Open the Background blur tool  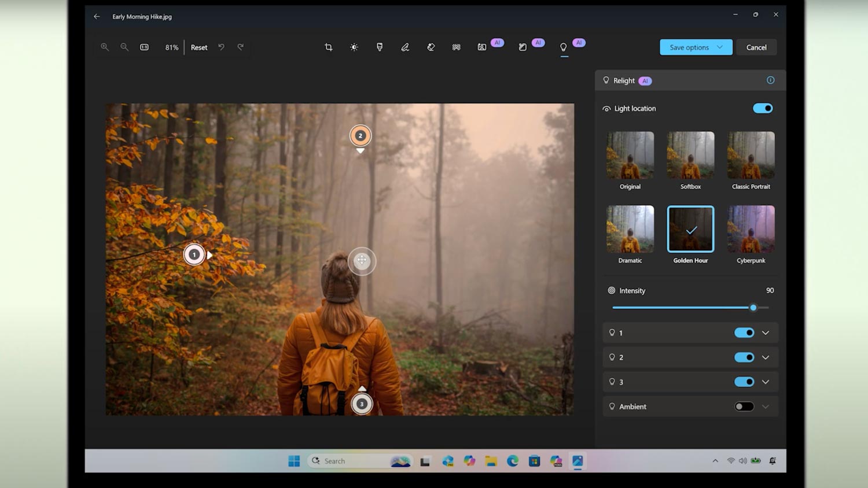coord(456,47)
